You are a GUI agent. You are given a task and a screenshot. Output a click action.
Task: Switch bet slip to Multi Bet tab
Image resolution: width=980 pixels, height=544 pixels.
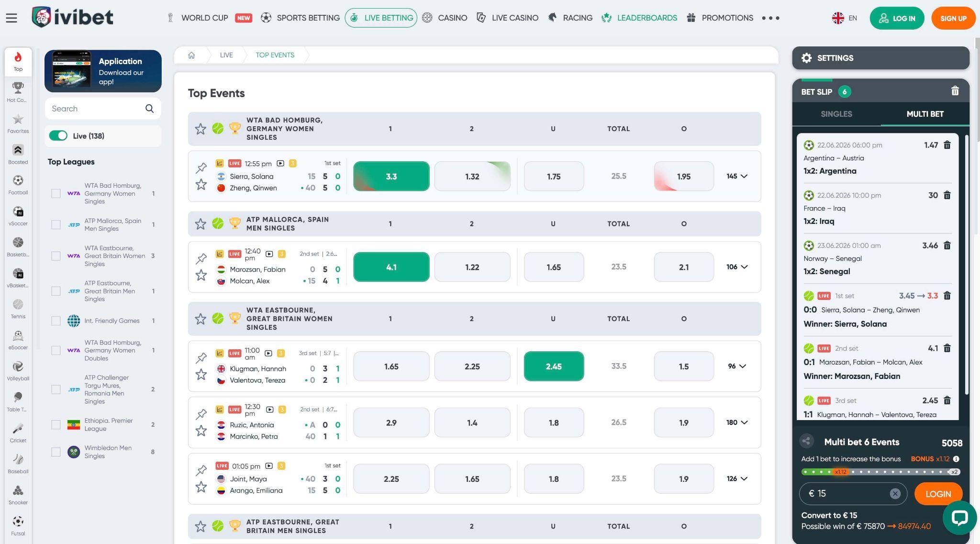coord(925,114)
